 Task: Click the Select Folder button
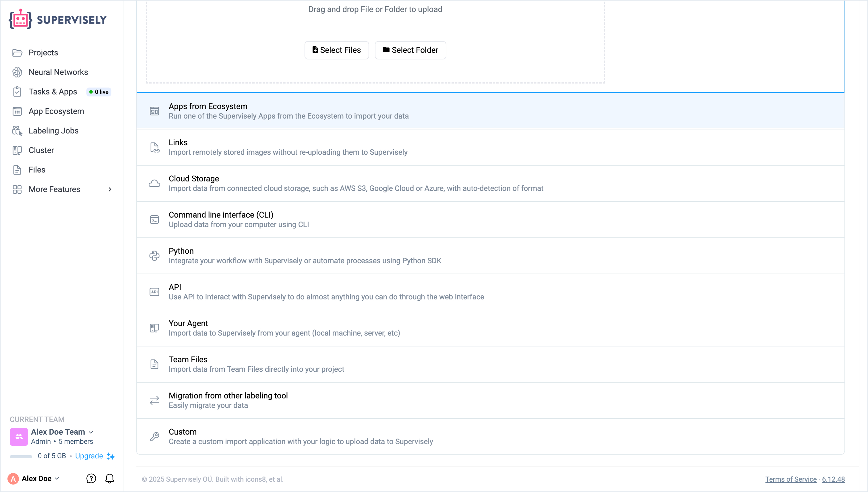tap(410, 50)
